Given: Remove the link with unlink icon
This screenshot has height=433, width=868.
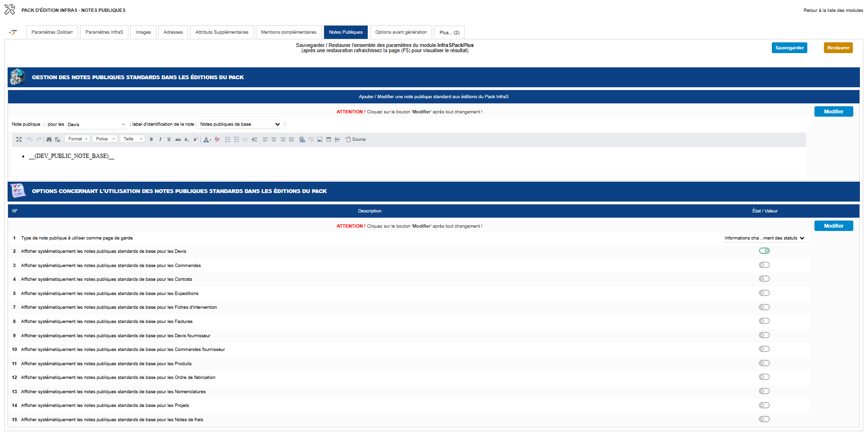Looking at the screenshot, I should pos(311,139).
